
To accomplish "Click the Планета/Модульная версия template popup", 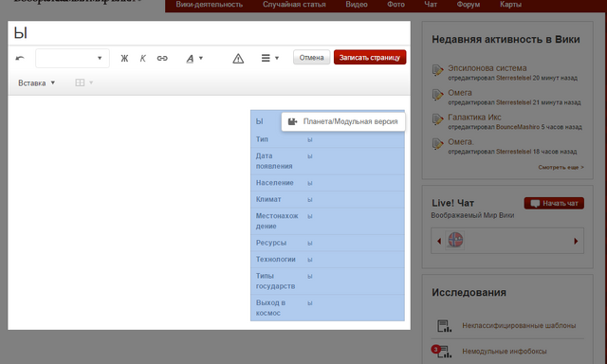I will 343,121.
